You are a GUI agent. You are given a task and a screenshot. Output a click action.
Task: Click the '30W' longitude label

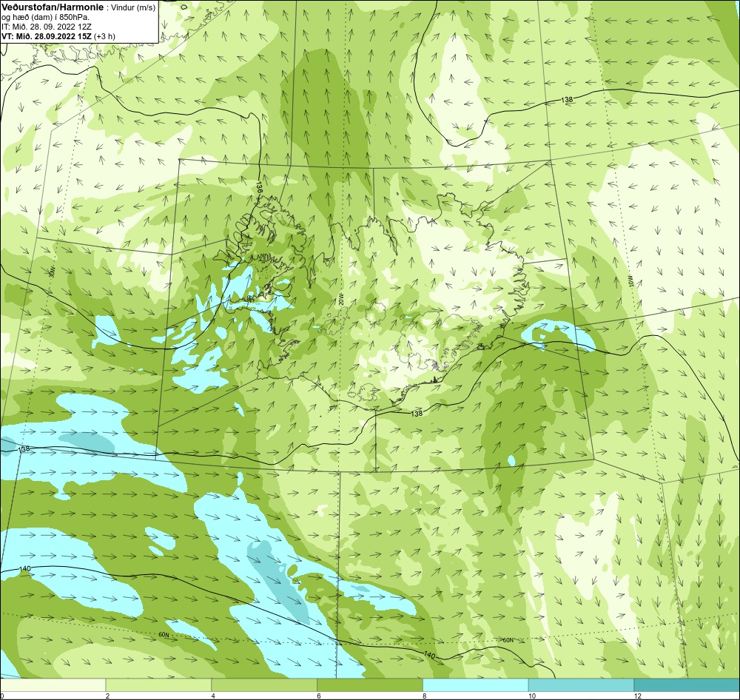(x=52, y=272)
